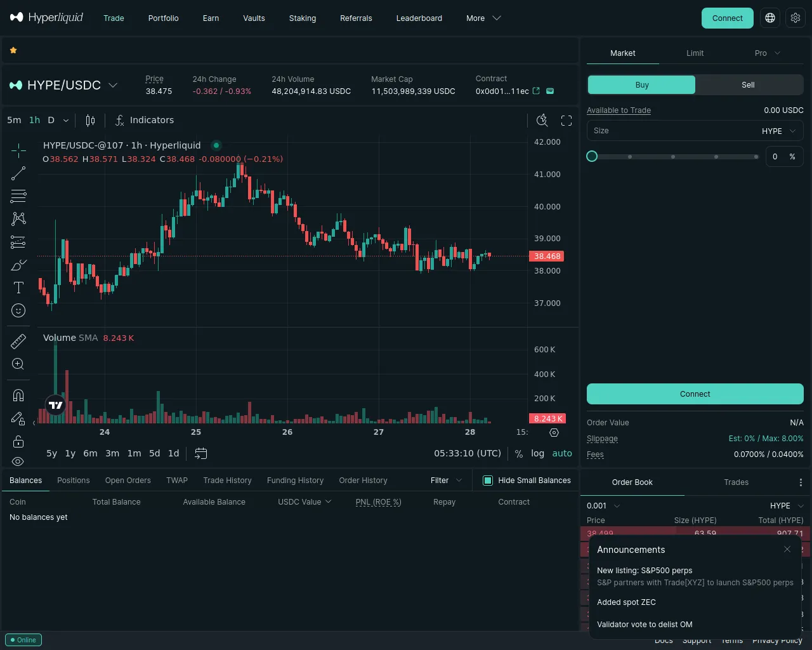Switch order side to Sell
Image resolution: width=812 pixels, height=650 pixels.
point(749,85)
